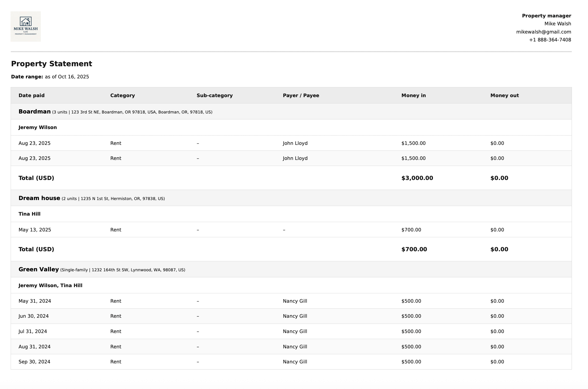Click the Boardman total $3,000.00 amount

[x=417, y=178]
